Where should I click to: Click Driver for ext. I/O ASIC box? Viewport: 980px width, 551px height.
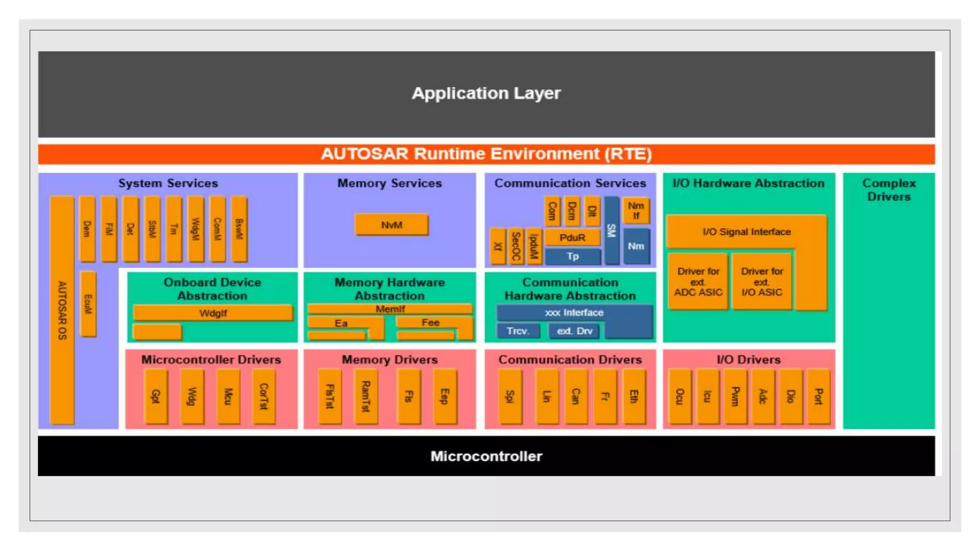tap(762, 282)
